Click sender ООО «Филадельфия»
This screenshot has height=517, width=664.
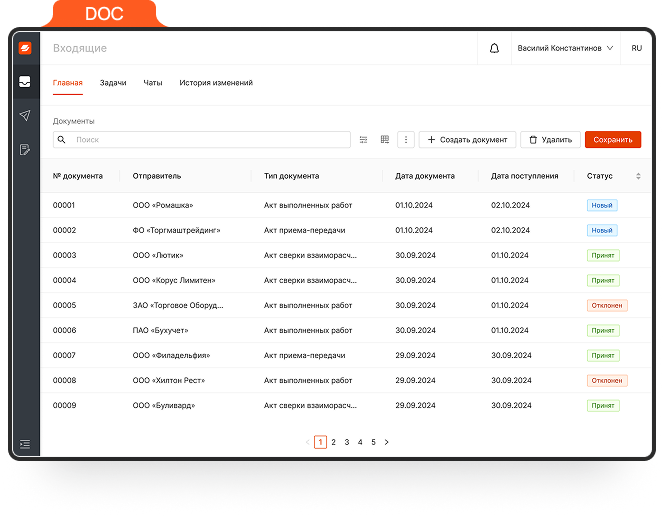click(172, 355)
